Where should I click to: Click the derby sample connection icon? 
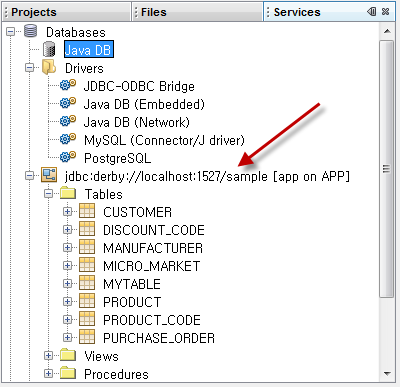[x=49, y=175]
